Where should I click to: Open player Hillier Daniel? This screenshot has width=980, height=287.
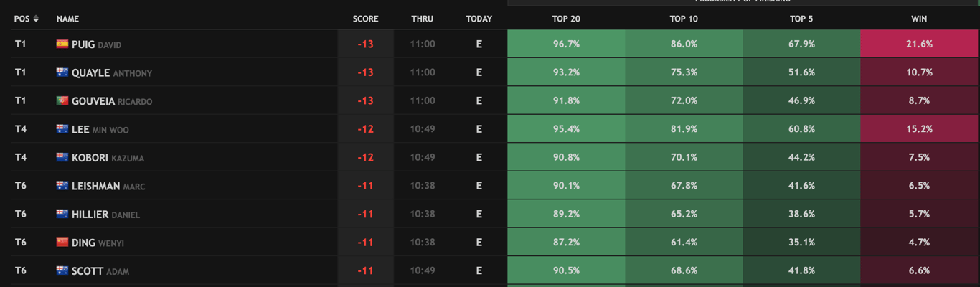(x=105, y=215)
